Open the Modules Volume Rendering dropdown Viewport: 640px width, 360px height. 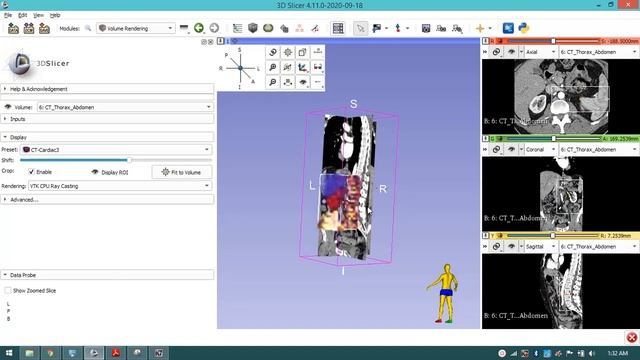(136, 28)
